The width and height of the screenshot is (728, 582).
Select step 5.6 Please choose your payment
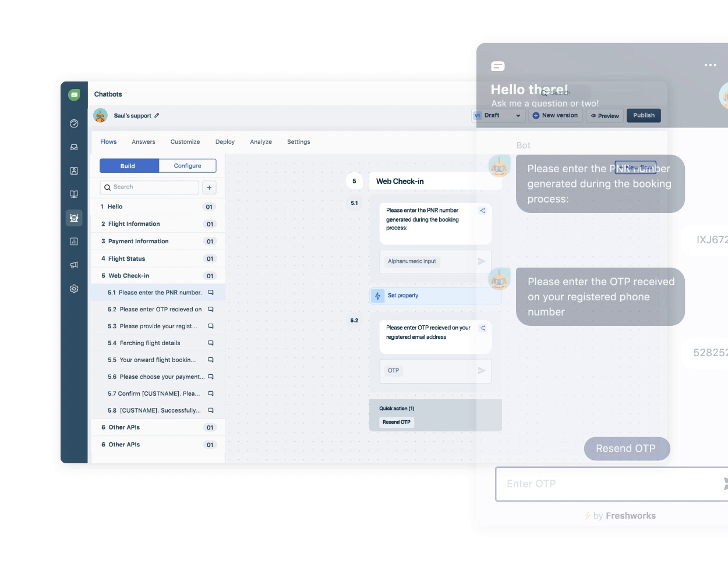click(158, 377)
